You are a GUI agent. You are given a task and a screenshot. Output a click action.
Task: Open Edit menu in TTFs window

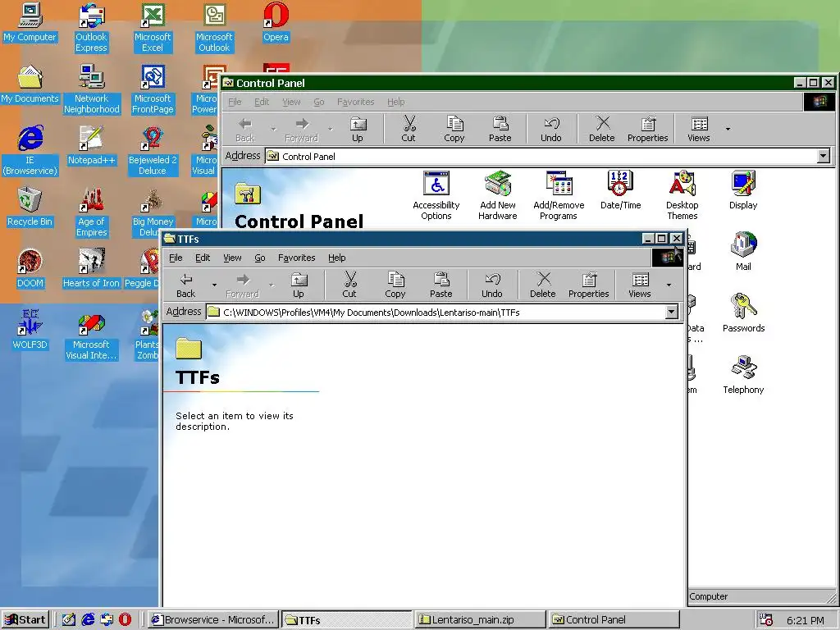pos(203,258)
